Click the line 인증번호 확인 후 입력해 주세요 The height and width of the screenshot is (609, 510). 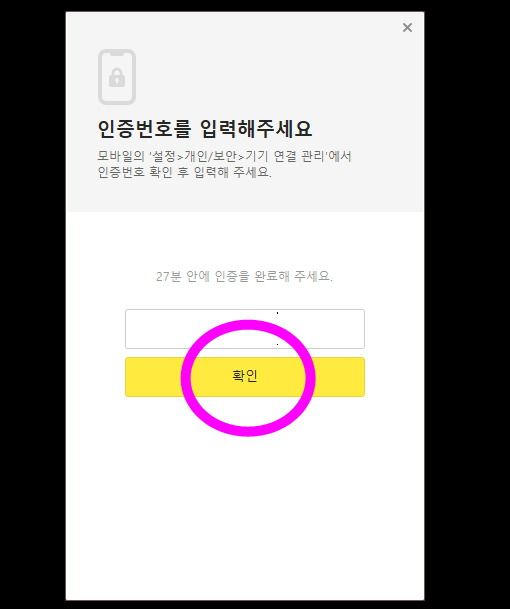pos(185,172)
